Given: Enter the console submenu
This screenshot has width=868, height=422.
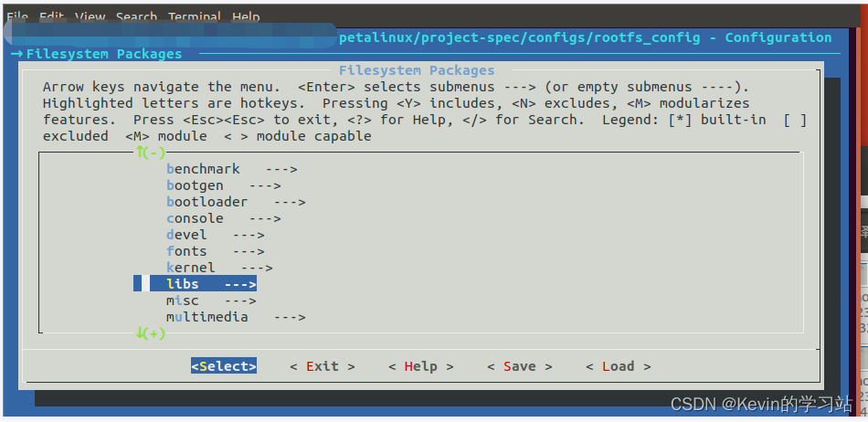Looking at the screenshot, I should tap(223, 218).
